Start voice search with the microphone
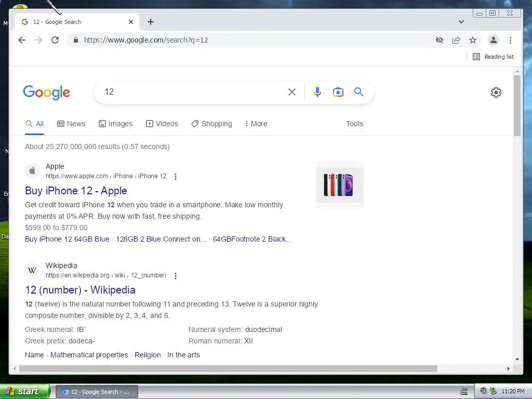This screenshot has height=399, width=532. (317, 92)
